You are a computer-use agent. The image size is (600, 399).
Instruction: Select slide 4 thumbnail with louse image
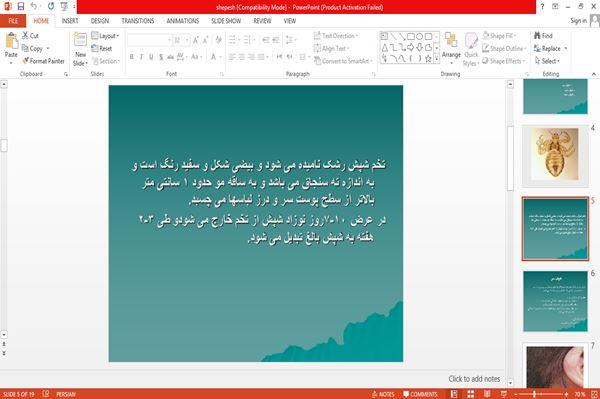[555, 155]
